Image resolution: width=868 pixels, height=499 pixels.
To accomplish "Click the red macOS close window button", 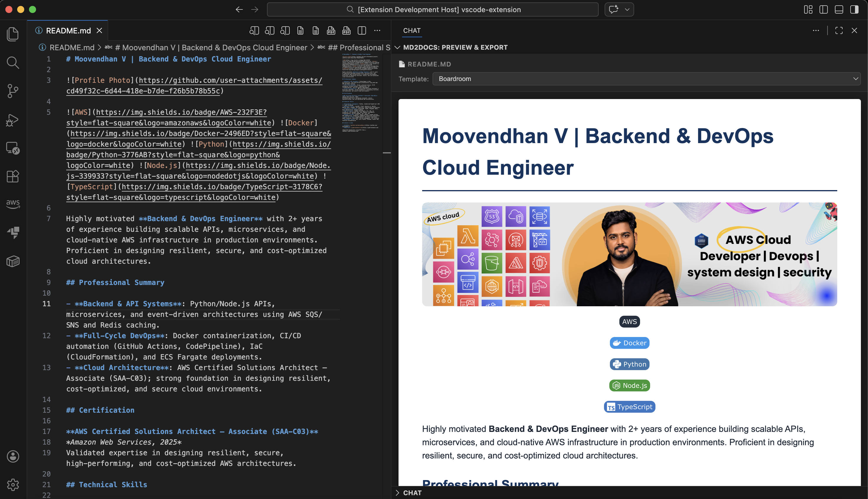I will click(x=9, y=9).
